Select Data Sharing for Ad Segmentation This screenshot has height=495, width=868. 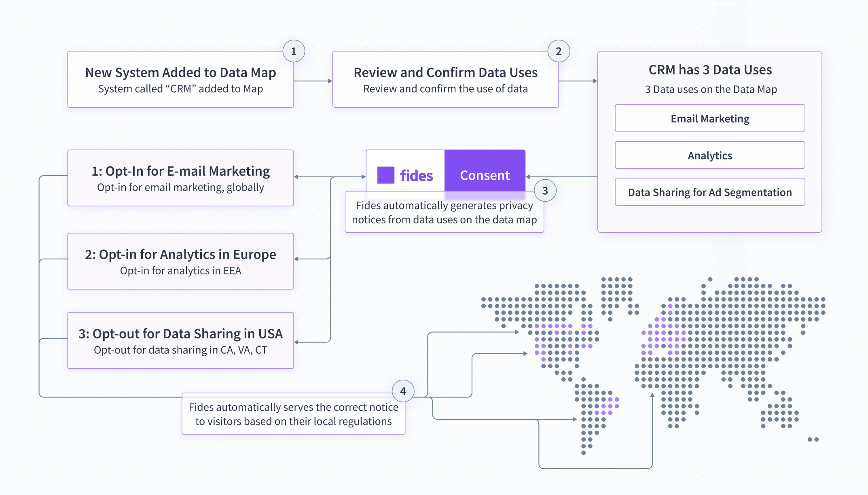tap(710, 192)
